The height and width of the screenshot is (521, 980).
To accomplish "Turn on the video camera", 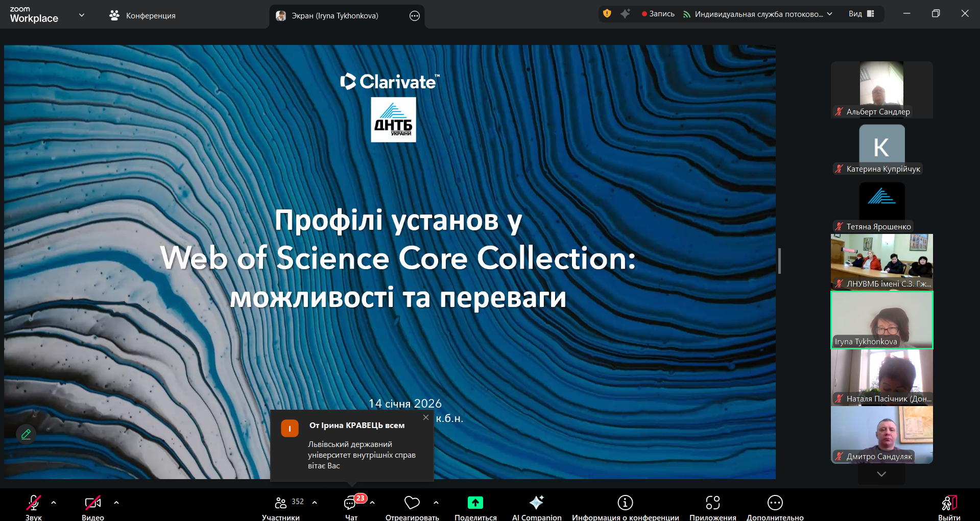I will click(x=92, y=503).
